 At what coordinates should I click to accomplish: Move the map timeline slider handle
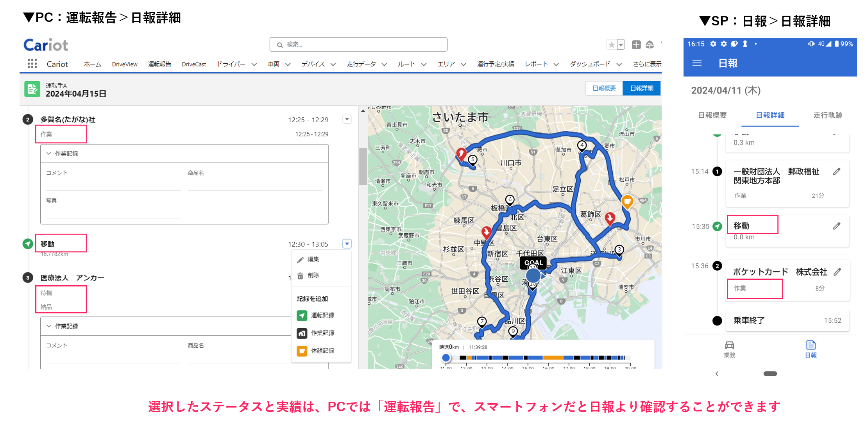point(446,358)
